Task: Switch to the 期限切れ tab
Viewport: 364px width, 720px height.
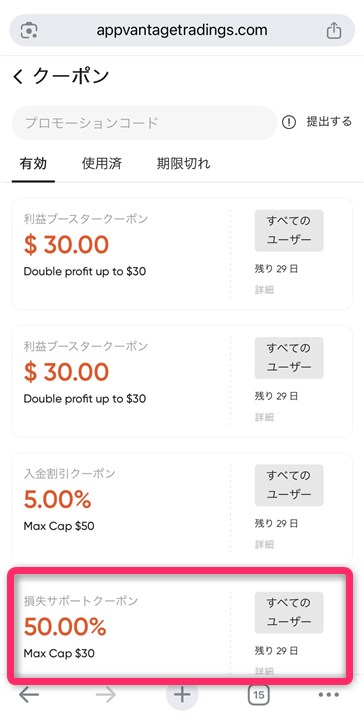Action: [184, 163]
